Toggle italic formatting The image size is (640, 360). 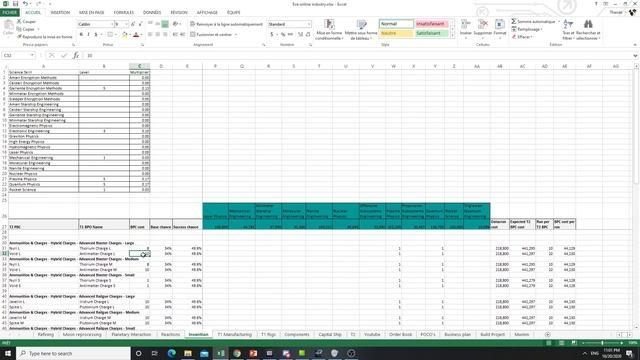88,35
